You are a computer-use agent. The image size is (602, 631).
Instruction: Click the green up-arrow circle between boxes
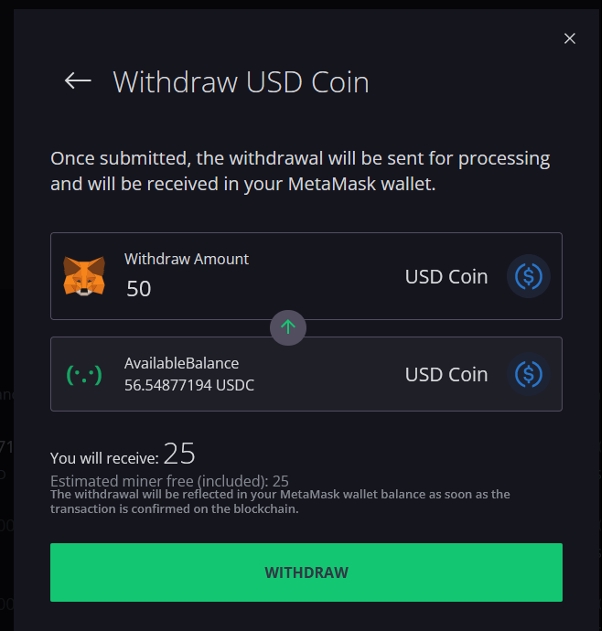tap(288, 328)
